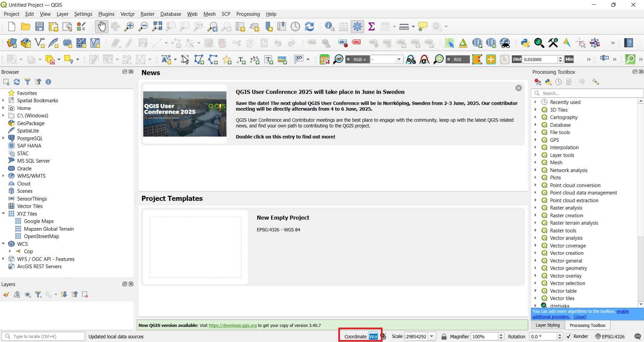This screenshot has height=342, width=644.
Task: Refresh the Browser panel
Action: [17, 82]
